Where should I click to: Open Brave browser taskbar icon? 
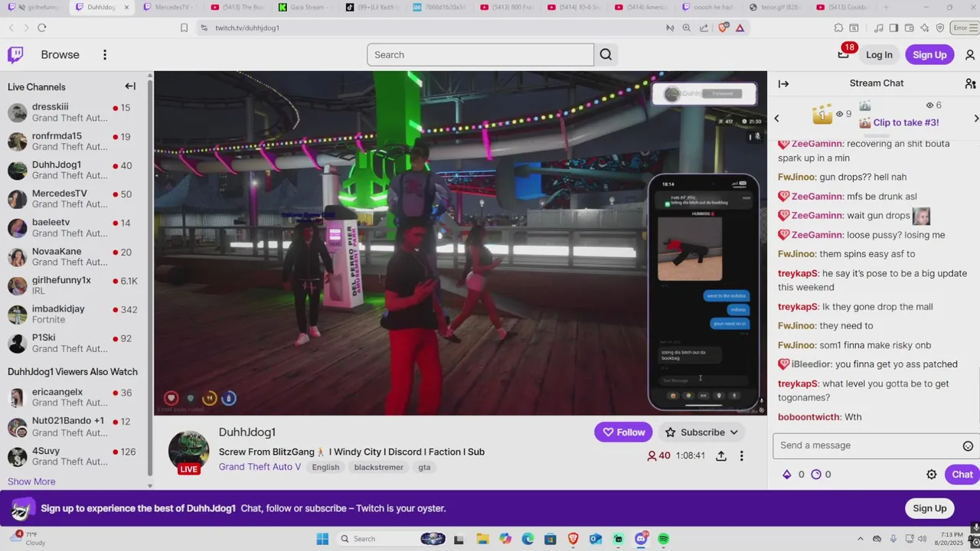(573, 539)
